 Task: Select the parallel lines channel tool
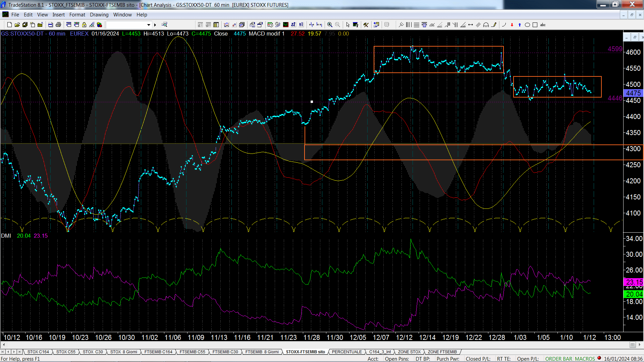[x=478, y=25]
